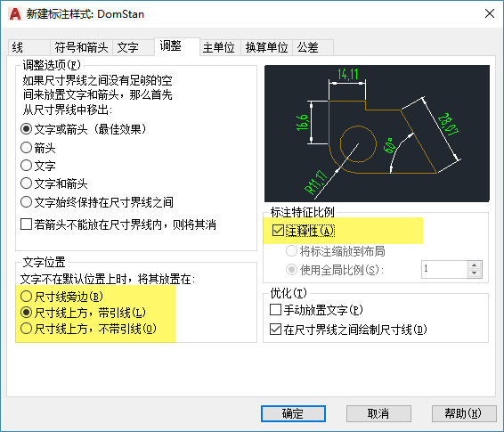
Task: Switch to the 文字 tab
Action: point(134,47)
